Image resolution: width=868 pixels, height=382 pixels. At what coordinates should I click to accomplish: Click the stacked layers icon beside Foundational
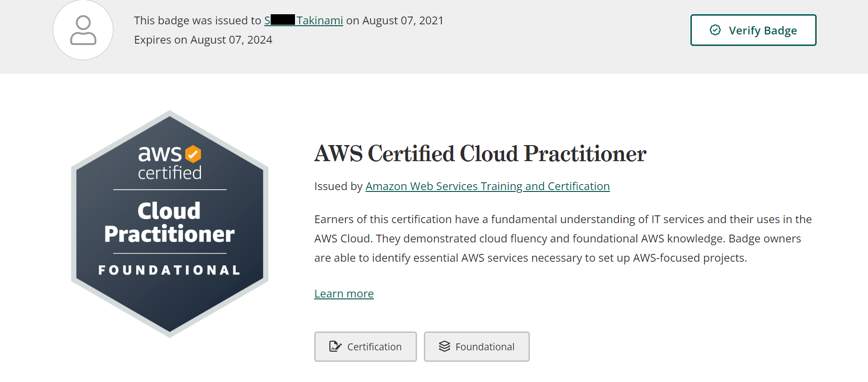pos(445,347)
